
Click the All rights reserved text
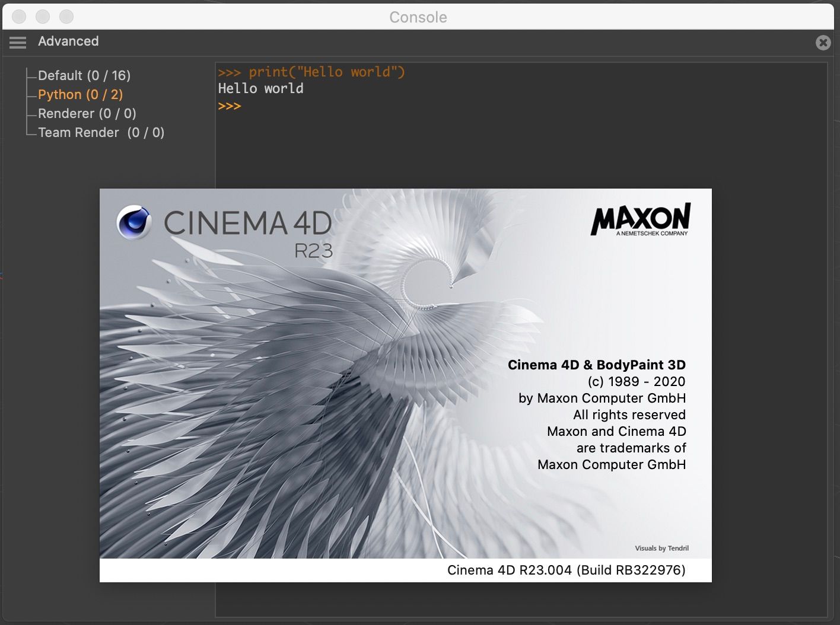[629, 414]
